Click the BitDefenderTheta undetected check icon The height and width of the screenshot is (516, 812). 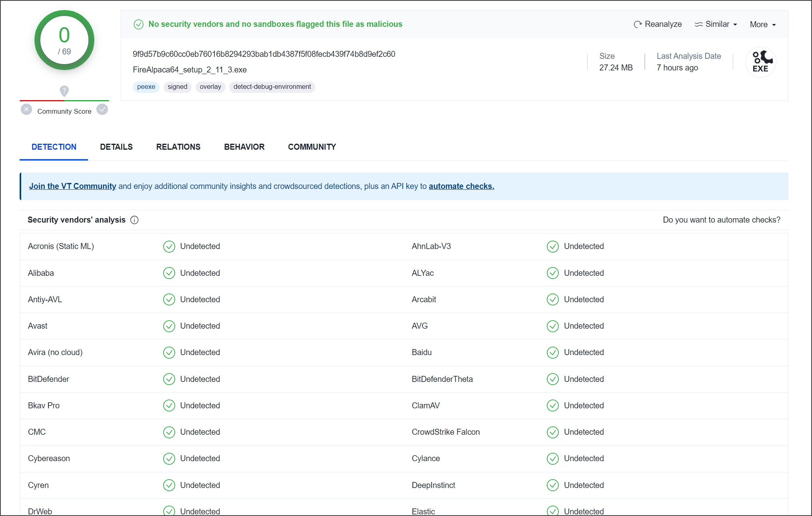tap(553, 379)
